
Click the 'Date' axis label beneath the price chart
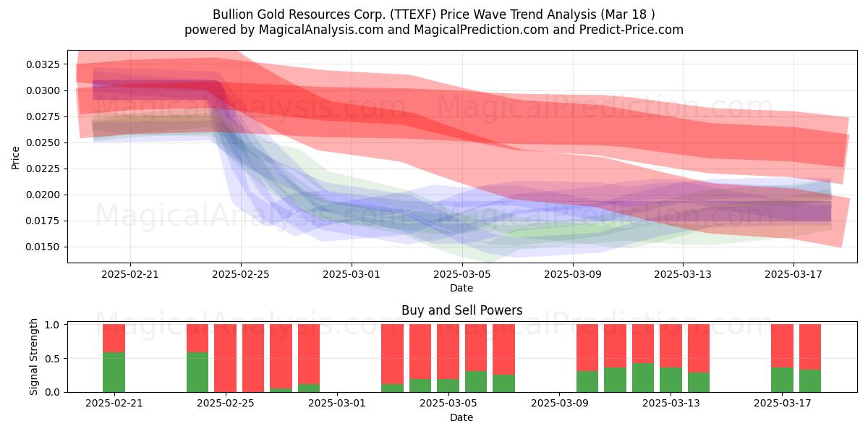point(461,288)
